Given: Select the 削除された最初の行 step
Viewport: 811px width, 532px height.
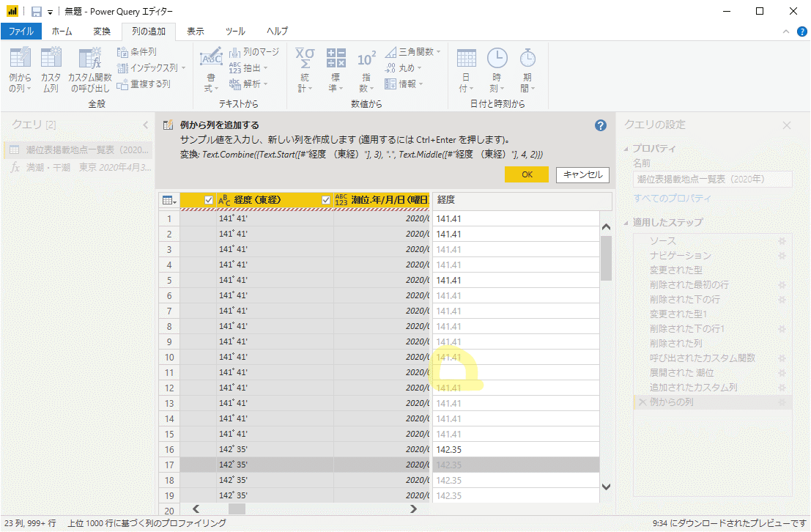Looking at the screenshot, I should (x=689, y=284).
